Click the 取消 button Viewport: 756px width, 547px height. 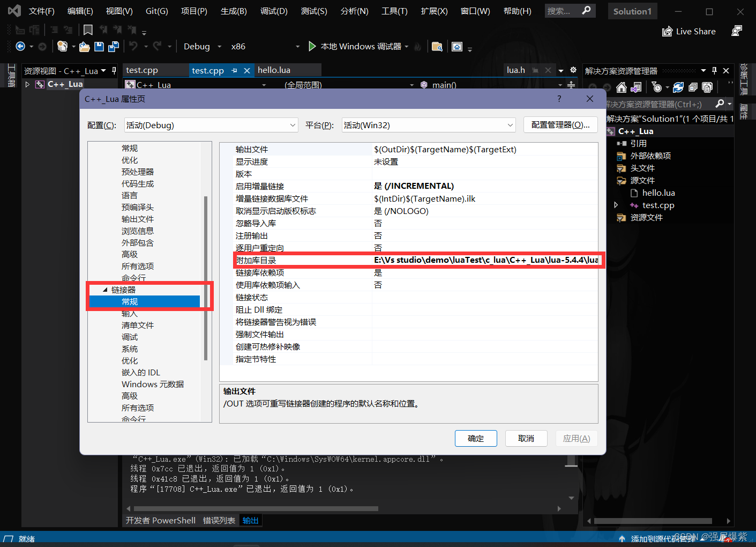(526, 438)
